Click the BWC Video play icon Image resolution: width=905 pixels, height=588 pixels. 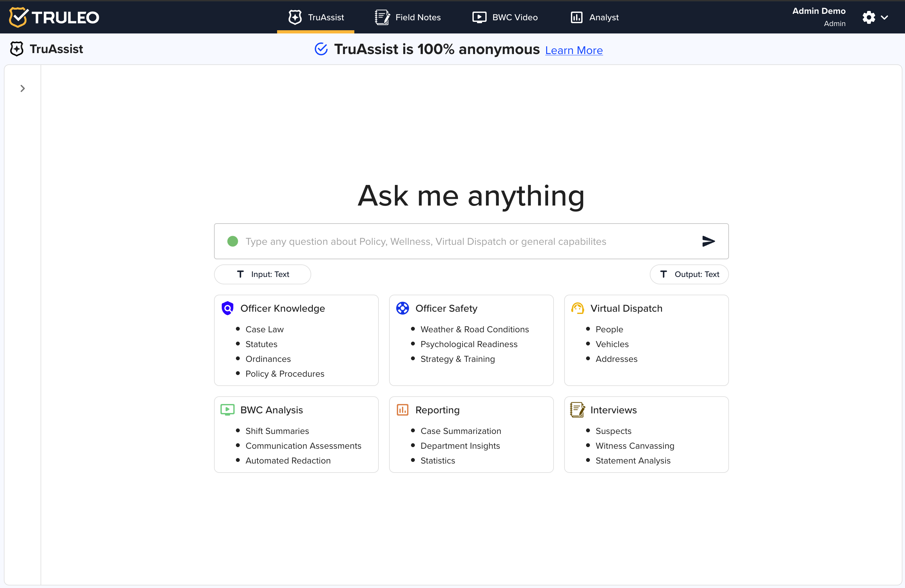[x=479, y=17]
